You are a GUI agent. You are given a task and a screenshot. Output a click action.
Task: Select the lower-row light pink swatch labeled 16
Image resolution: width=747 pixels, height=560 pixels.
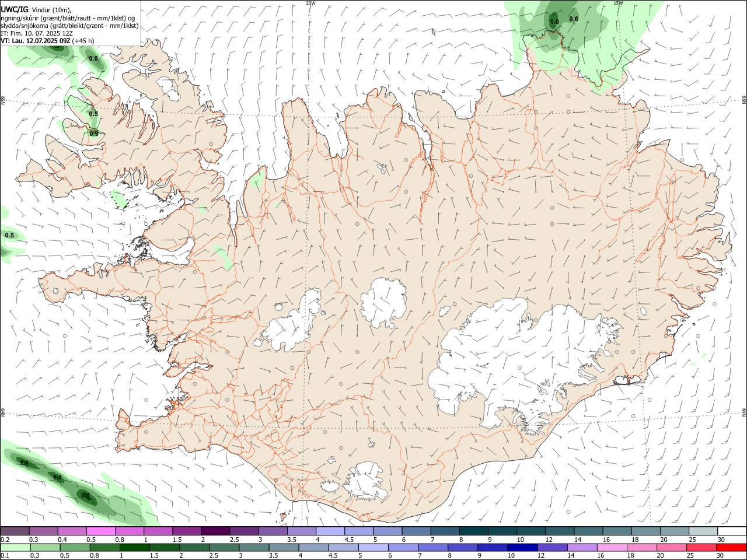pyautogui.click(x=612, y=547)
